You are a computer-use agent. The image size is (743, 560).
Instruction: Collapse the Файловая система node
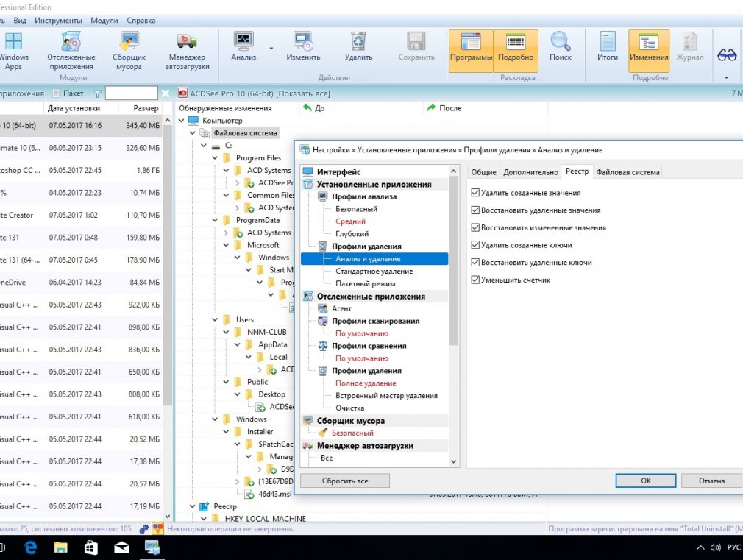[193, 133]
